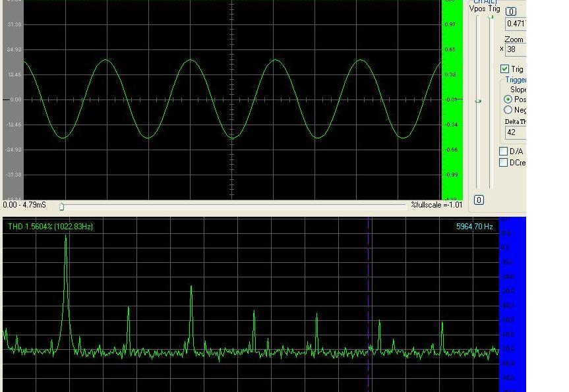Viewport: 569px width, 392px height.
Task: Click the %fullscale =-1.01 readout
Action: click(436, 205)
